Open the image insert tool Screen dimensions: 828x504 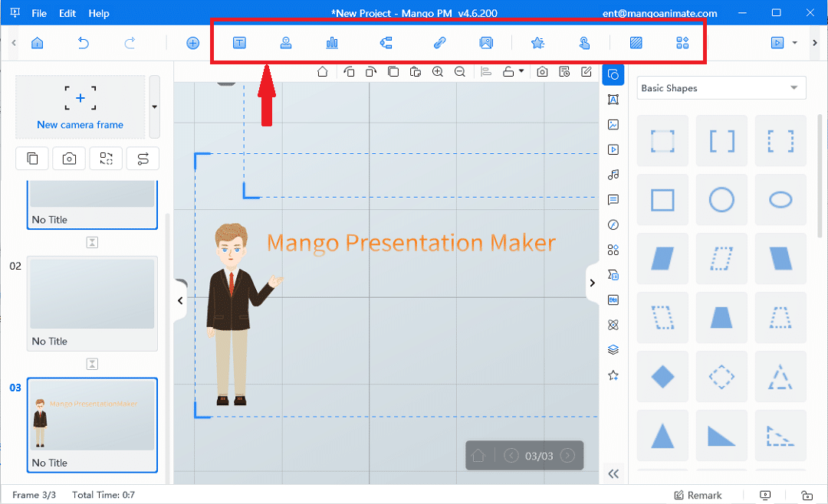(x=486, y=43)
